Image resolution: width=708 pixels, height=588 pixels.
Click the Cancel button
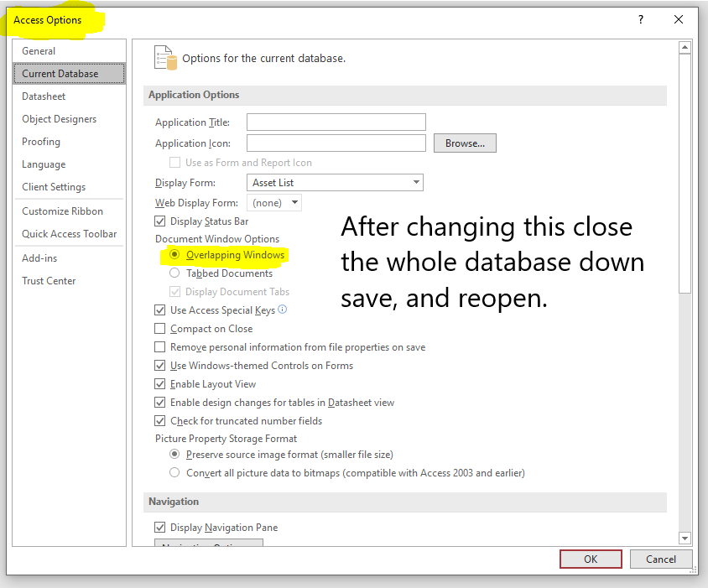[660, 559]
